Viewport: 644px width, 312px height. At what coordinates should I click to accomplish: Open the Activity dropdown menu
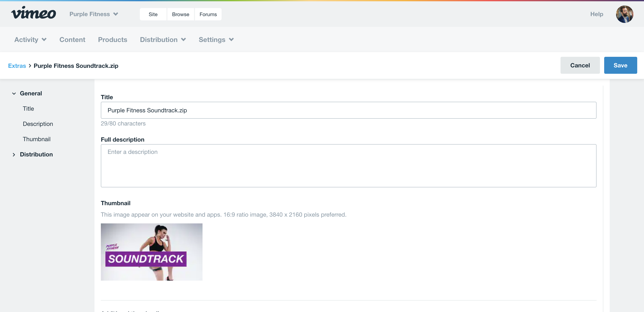pos(30,40)
